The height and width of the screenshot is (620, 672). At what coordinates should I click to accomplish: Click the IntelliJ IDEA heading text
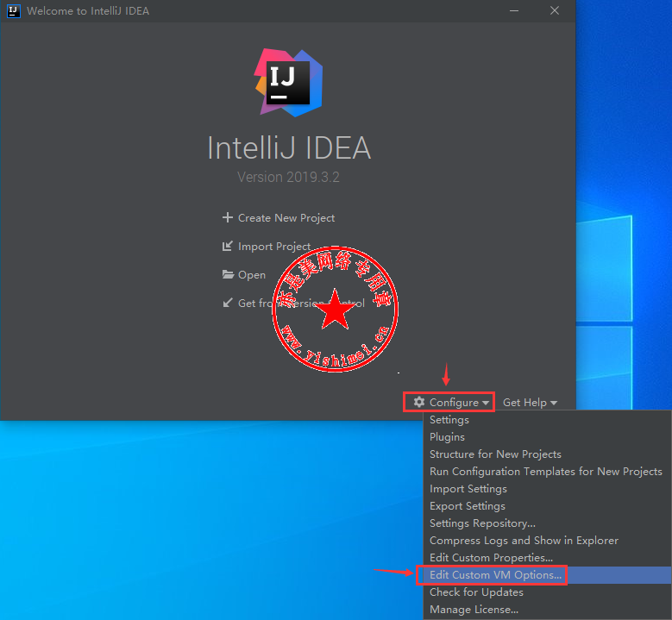pos(289,148)
